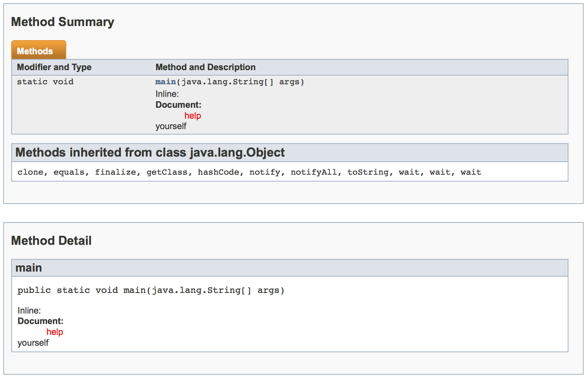Select the notify method, not notifyAll
The image size is (588, 379).
pyautogui.click(x=265, y=172)
